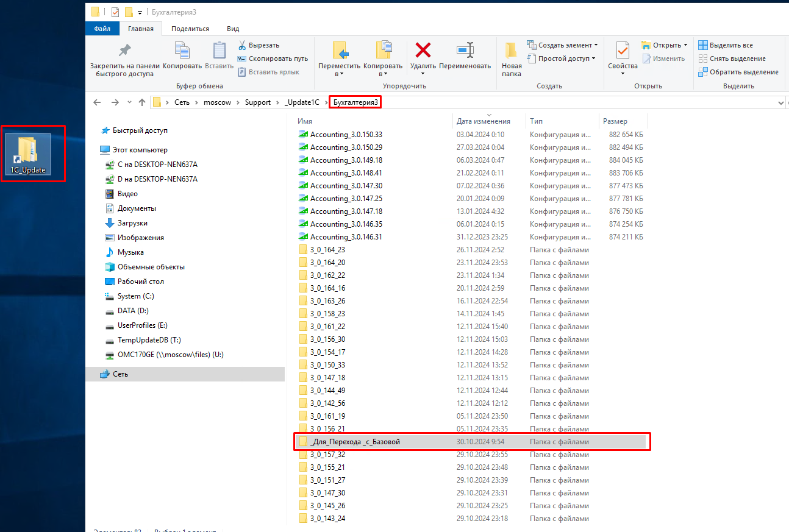Click the _Update1C breadcrumb in the address bar

pos(302,102)
